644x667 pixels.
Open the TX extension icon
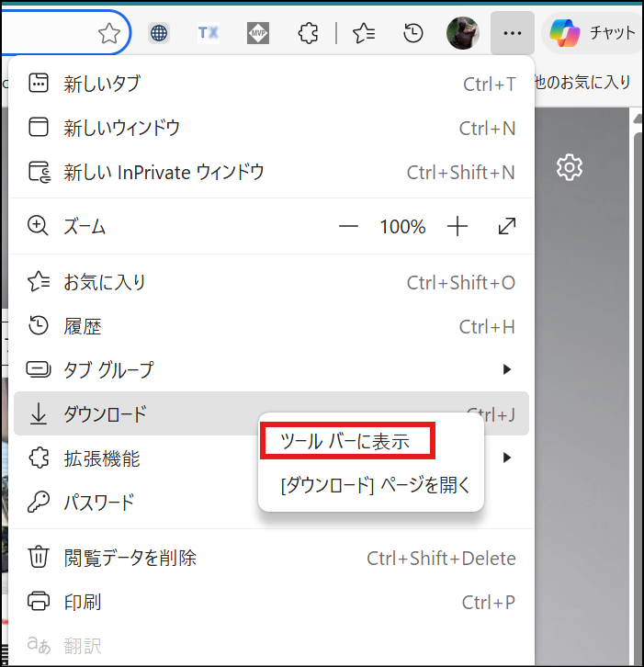click(209, 33)
